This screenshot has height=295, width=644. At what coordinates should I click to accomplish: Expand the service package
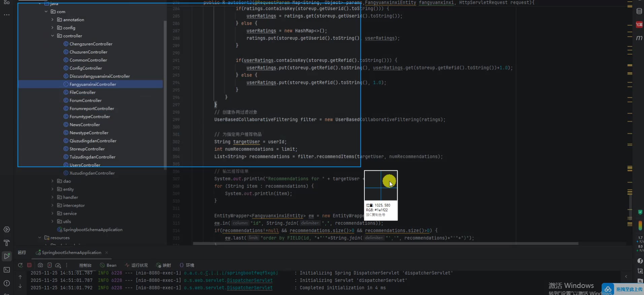(53, 214)
